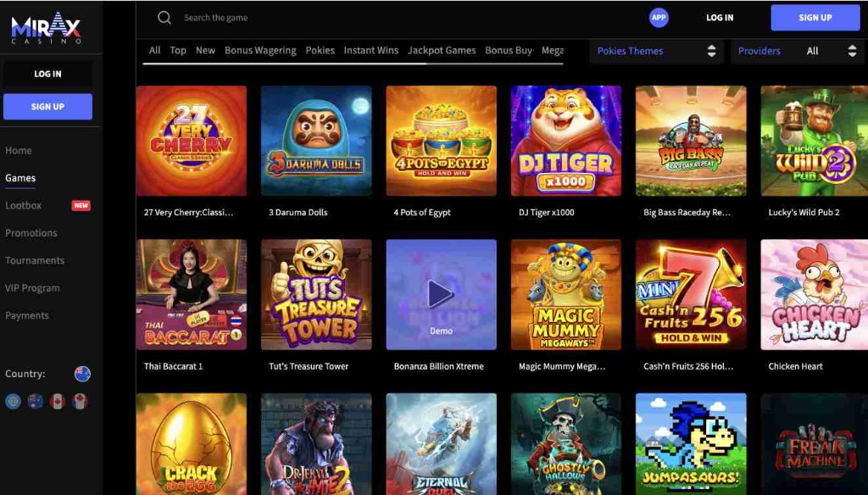Image resolution: width=868 pixels, height=495 pixels.
Task: Open the Lootbox menu item
Action: pos(26,205)
